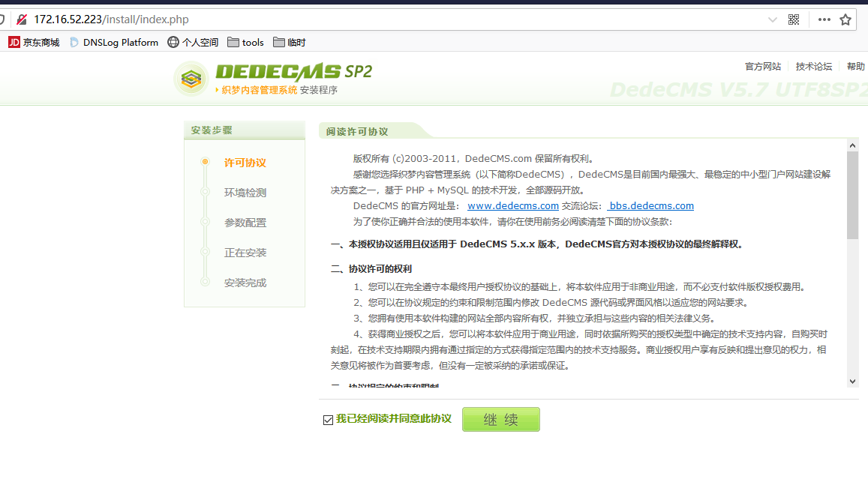Open the 个人空间 bookmark
Viewport: 868px width, 491px height.
(x=193, y=42)
